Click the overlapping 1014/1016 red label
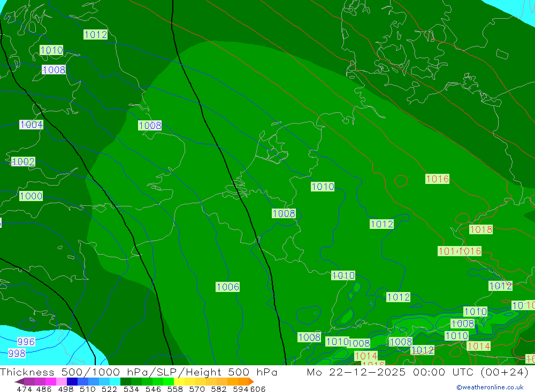 460,251
